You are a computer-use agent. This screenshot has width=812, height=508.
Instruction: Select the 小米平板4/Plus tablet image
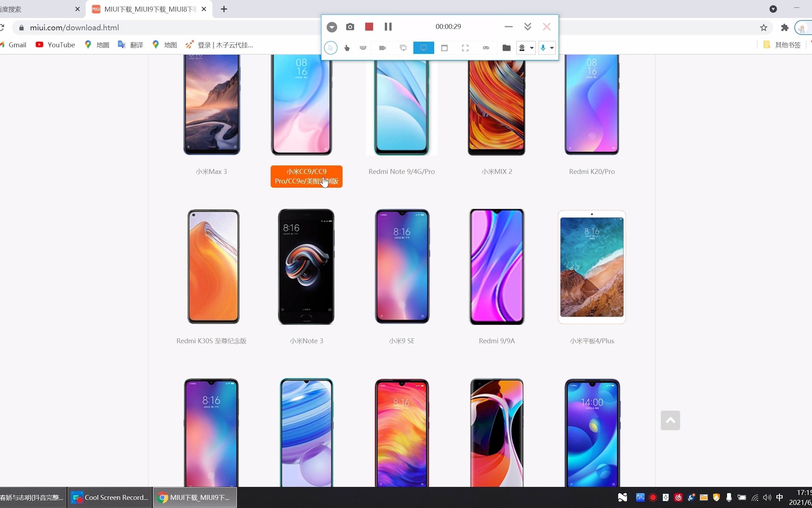(592, 267)
